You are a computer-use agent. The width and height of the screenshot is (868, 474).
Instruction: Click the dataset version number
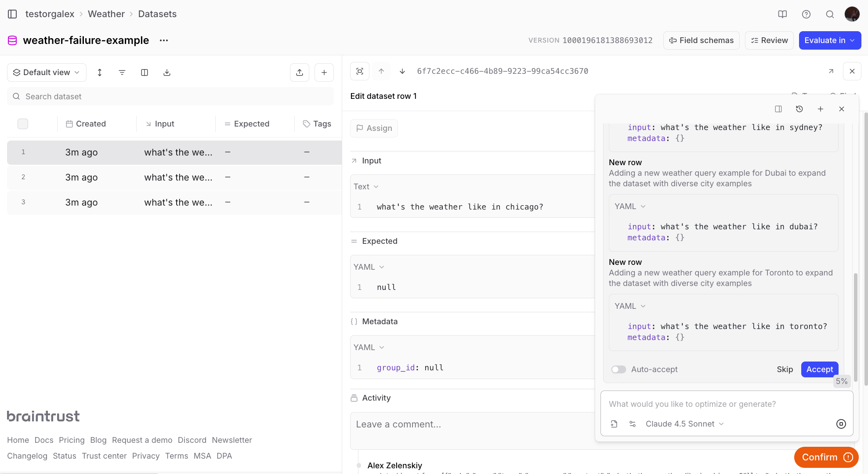tap(607, 40)
